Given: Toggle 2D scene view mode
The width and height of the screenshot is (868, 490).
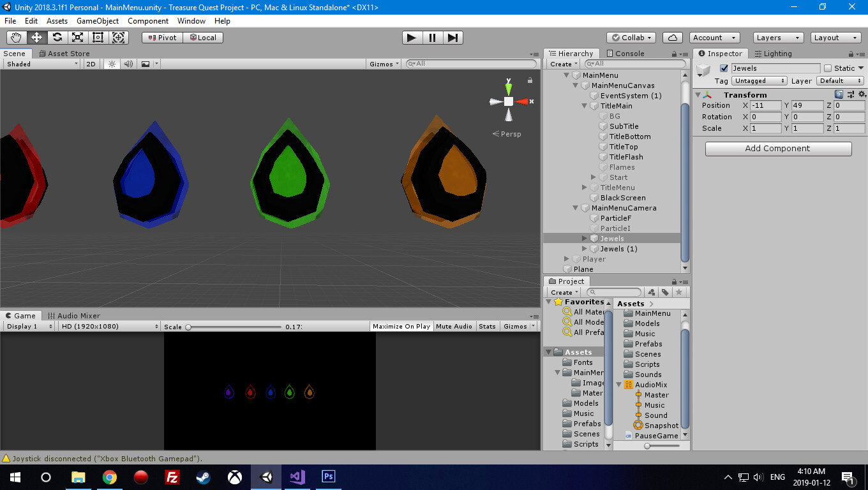Looking at the screenshot, I should [91, 64].
